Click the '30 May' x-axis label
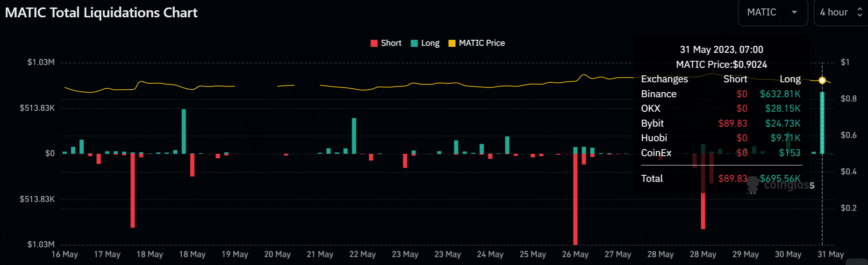 pyautogui.click(x=788, y=254)
